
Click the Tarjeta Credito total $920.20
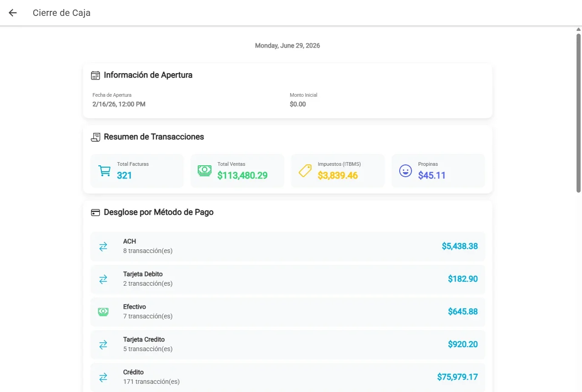(463, 344)
